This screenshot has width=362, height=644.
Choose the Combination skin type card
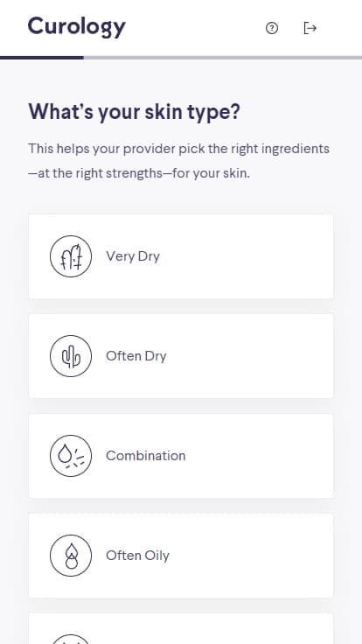point(181,456)
